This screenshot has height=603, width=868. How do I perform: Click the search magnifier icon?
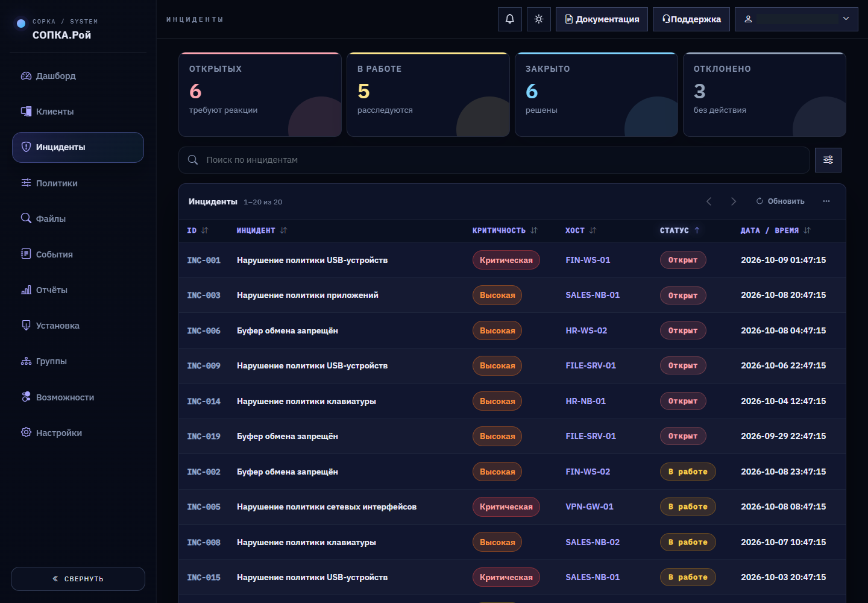193,160
